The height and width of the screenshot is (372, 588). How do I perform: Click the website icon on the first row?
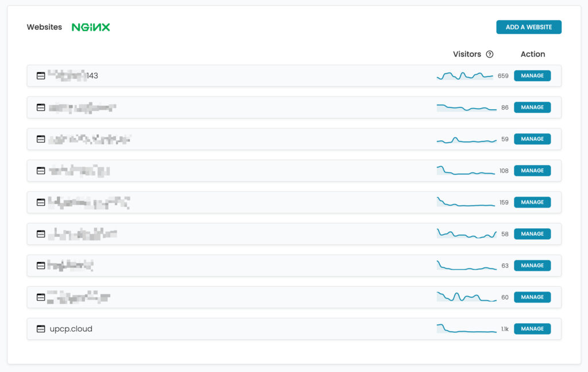[40, 75]
